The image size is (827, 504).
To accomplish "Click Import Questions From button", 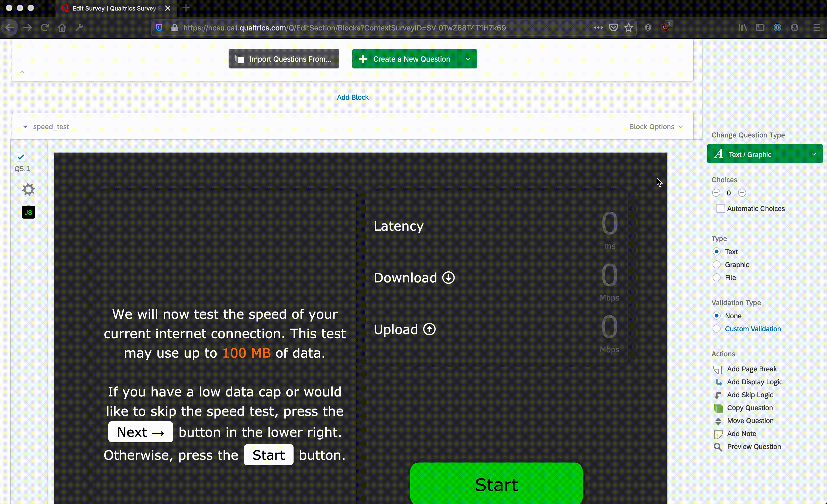I will click(284, 59).
